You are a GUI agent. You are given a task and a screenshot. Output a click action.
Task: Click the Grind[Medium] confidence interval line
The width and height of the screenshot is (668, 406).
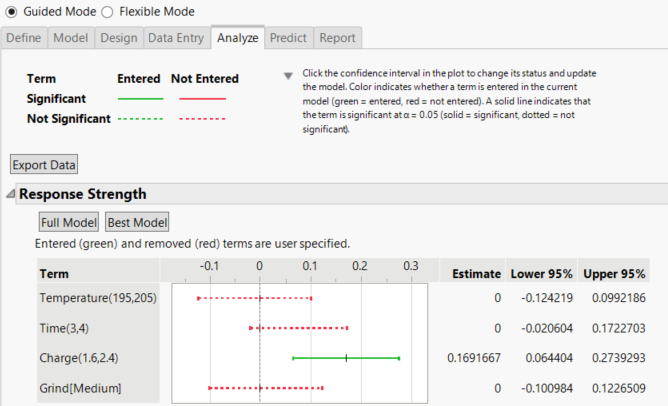(x=265, y=387)
